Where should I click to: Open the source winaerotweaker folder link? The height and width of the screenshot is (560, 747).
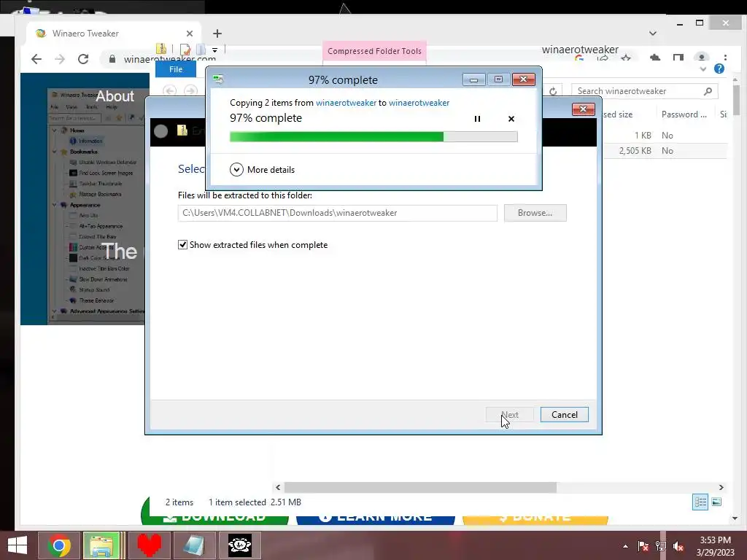pyautogui.click(x=346, y=103)
